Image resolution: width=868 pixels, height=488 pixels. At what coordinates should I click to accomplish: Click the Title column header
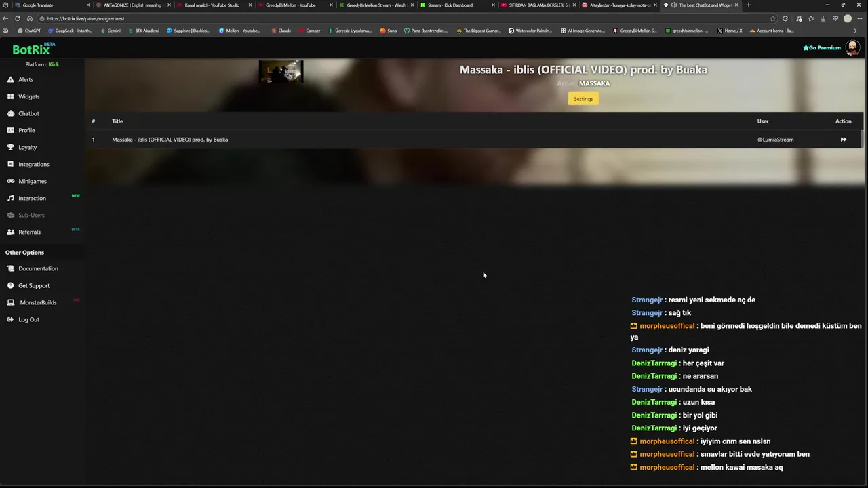tap(117, 121)
